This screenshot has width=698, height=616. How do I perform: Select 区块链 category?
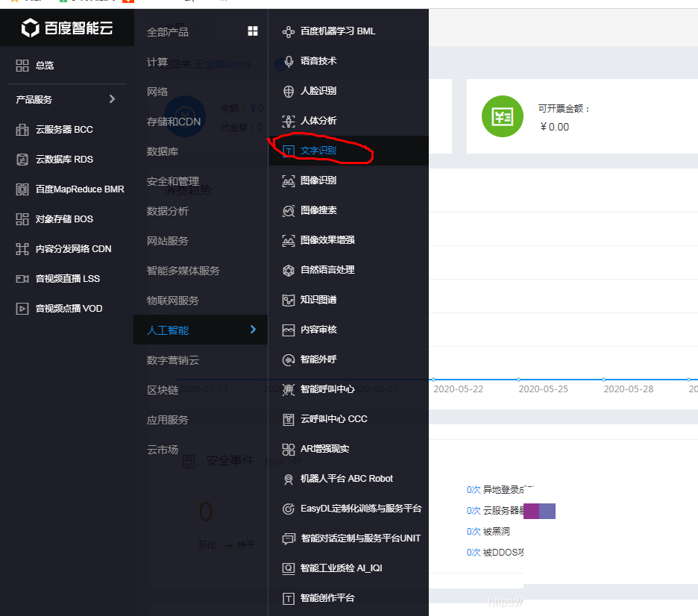[x=163, y=390]
